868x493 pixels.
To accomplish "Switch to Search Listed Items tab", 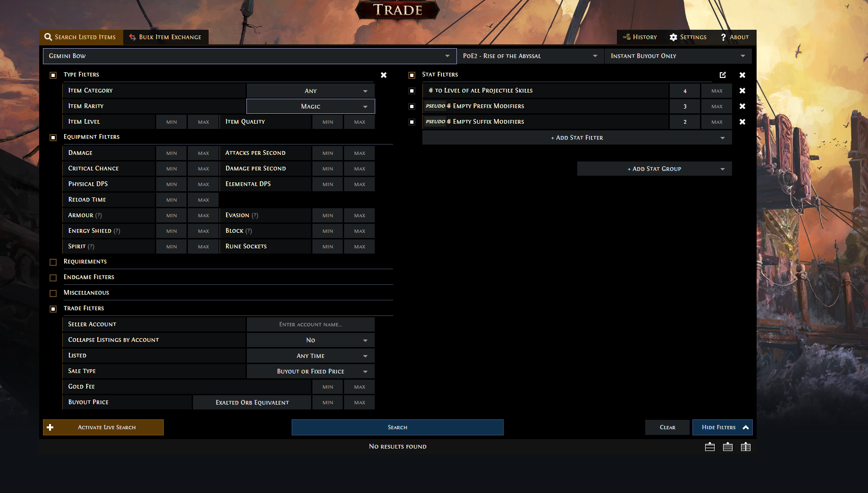I will pos(81,37).
